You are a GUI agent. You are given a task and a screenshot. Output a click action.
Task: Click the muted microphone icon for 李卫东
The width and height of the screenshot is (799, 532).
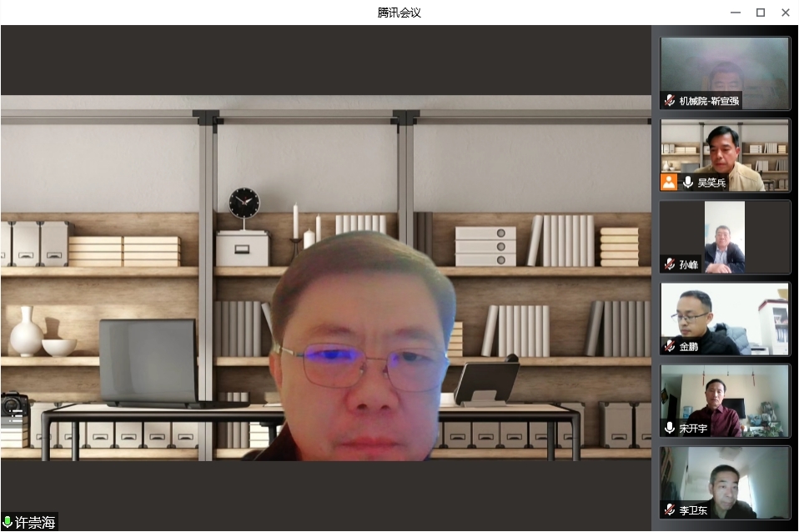(670, 509)
